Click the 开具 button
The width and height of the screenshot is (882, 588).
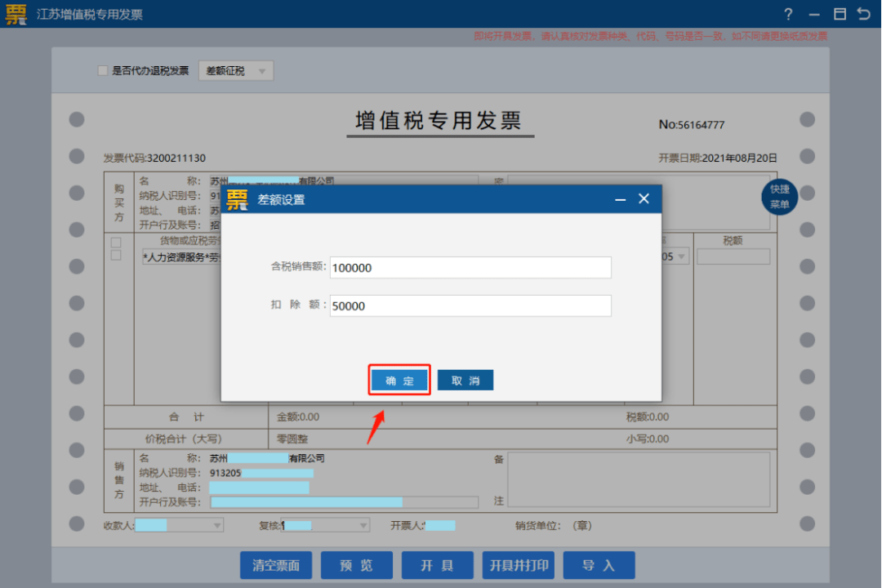click(x=437, y=565)
